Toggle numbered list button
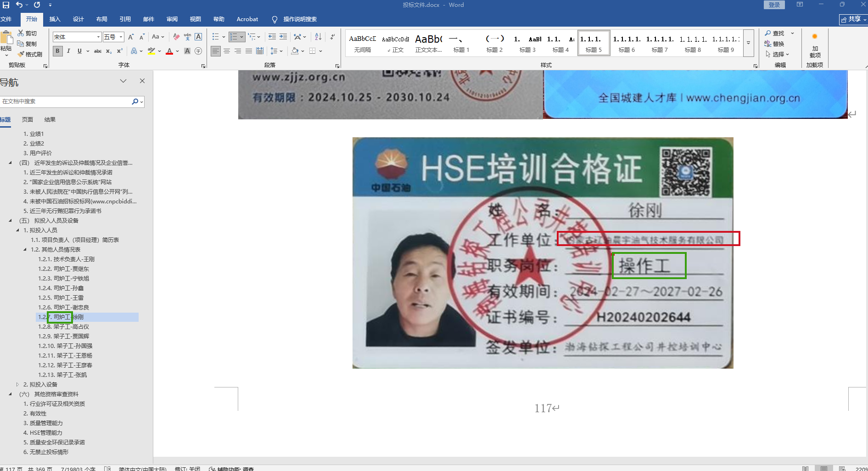 234,37
